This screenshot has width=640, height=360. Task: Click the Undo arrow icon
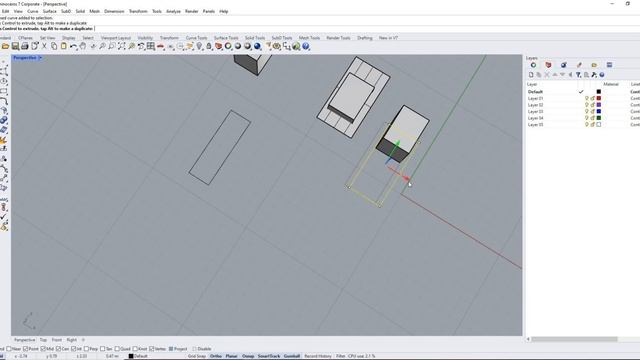pos(73,47)
